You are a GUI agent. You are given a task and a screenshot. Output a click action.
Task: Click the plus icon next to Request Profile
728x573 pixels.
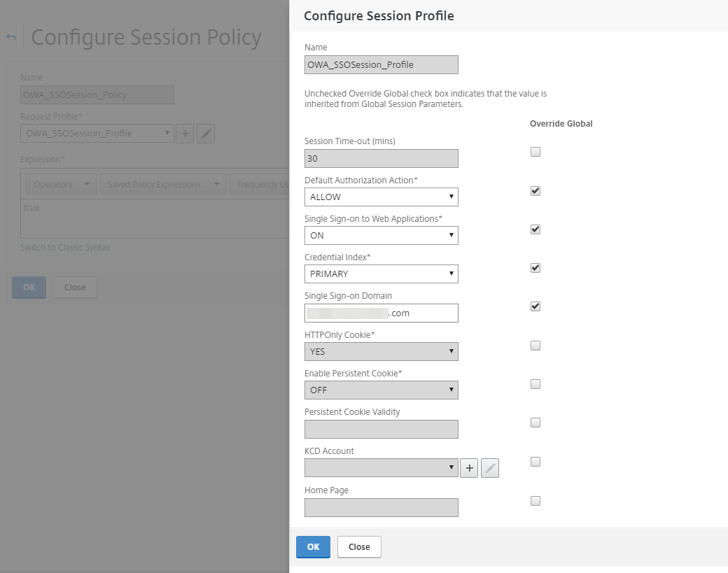(185, 134)
